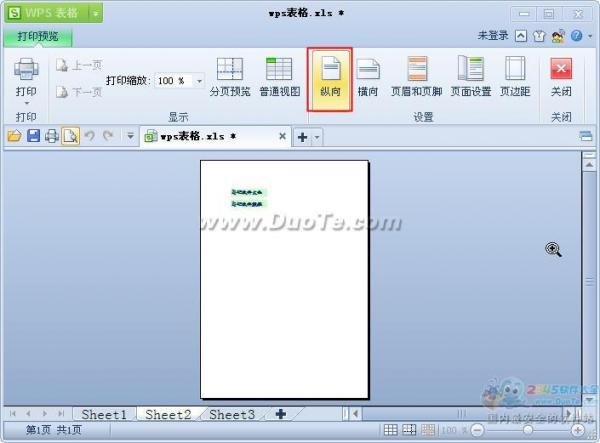Select the wps表格.xls document tab
Screen dimensions: 600x443
[x=215, y=136]
